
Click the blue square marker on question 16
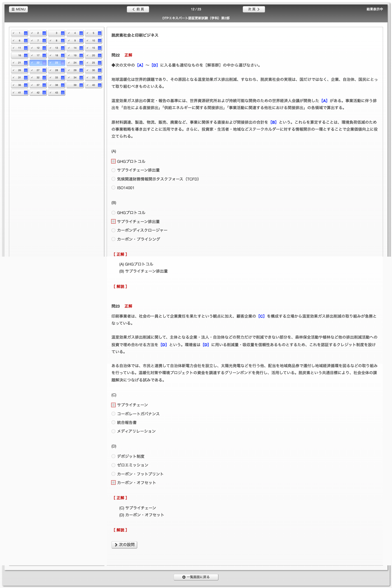26,55
